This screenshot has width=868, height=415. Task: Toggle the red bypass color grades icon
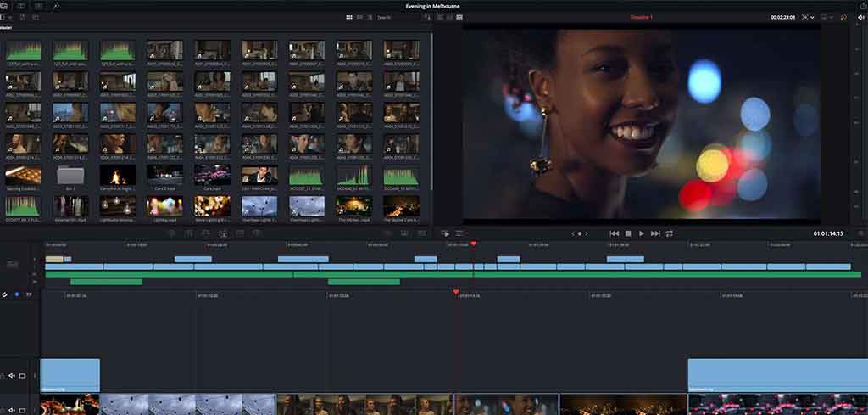coord(843,17)
